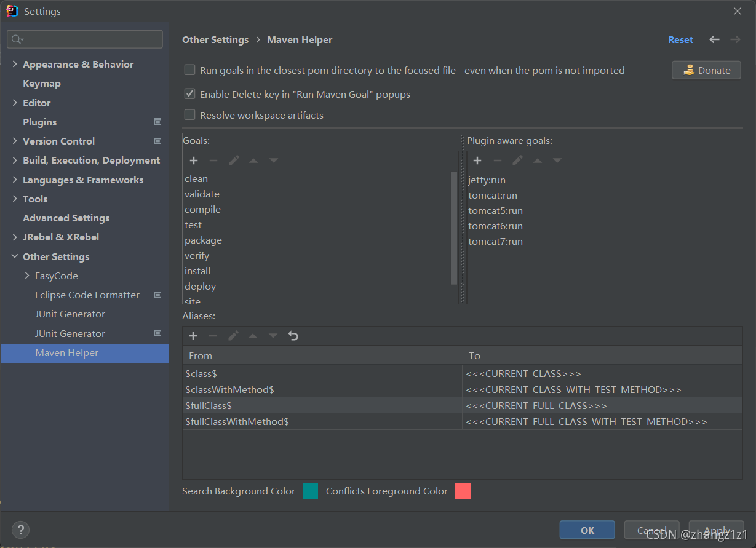Click the project-level icon beside Plugins
Screen dimensions: 756x548
point(157,122)
